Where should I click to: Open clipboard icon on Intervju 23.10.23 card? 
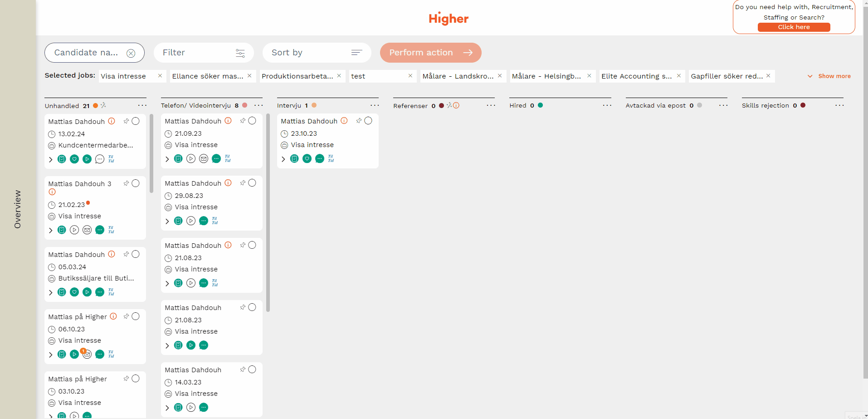coord(294,158)
